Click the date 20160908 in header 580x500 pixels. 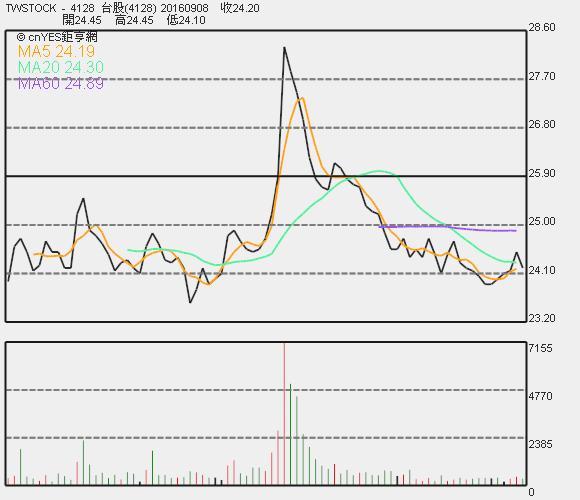[x=185, y=8]
